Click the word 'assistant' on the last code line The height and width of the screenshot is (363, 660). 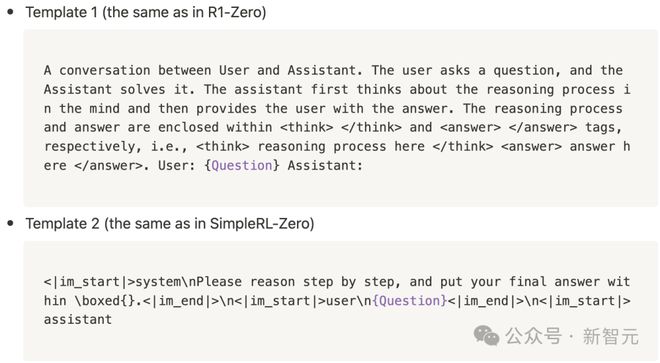point(78,320)
